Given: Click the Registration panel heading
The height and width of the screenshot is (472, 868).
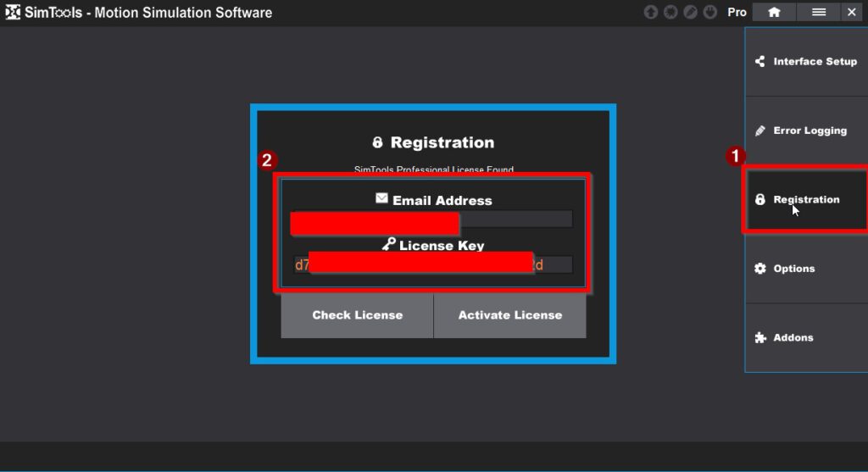Looking at the screenshot, I should (x=433, y=142).
